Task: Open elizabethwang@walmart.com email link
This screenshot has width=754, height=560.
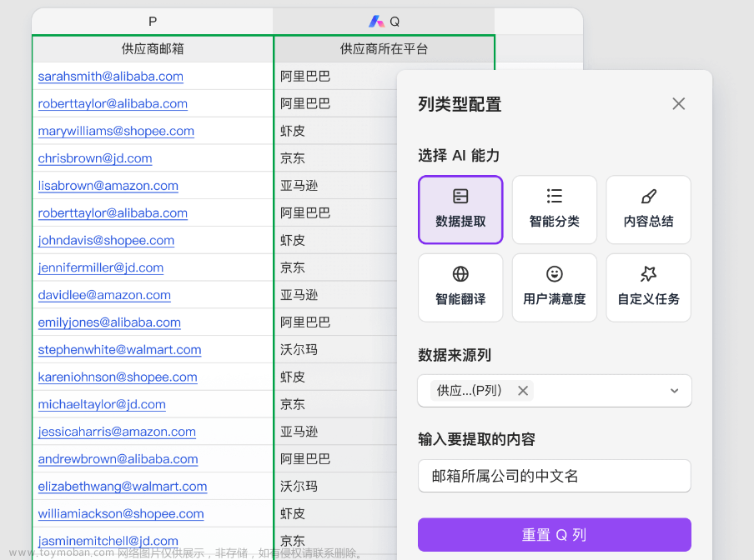Action: pyautogui.click(x=123, y=487)
